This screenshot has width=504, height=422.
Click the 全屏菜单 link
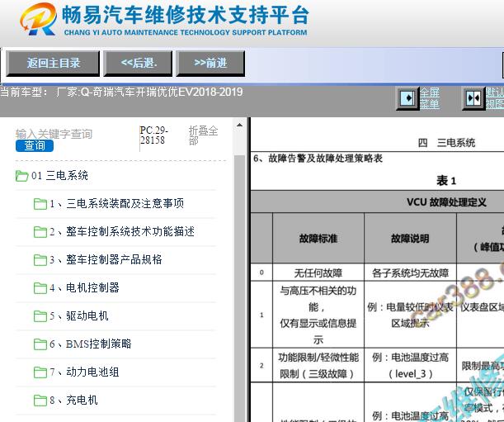coord(430,98)
